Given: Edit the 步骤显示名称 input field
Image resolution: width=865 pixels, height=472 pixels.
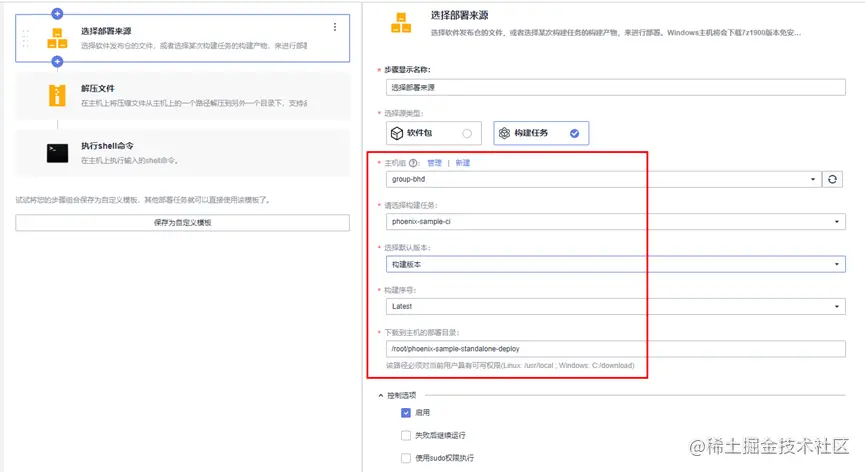Looking at the screenshot, I should pyautogui.click(x=616, y=87).
